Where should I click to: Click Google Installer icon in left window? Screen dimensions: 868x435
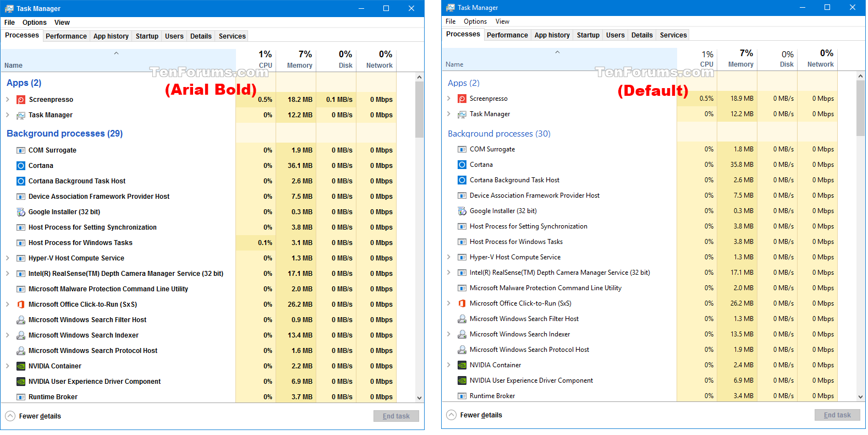(x=21, y=212)
